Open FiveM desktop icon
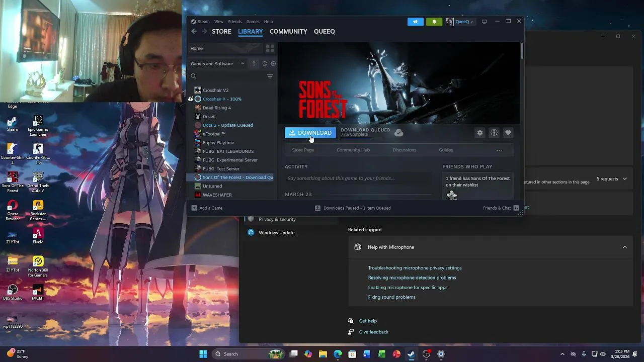 [x=38, y=237]
